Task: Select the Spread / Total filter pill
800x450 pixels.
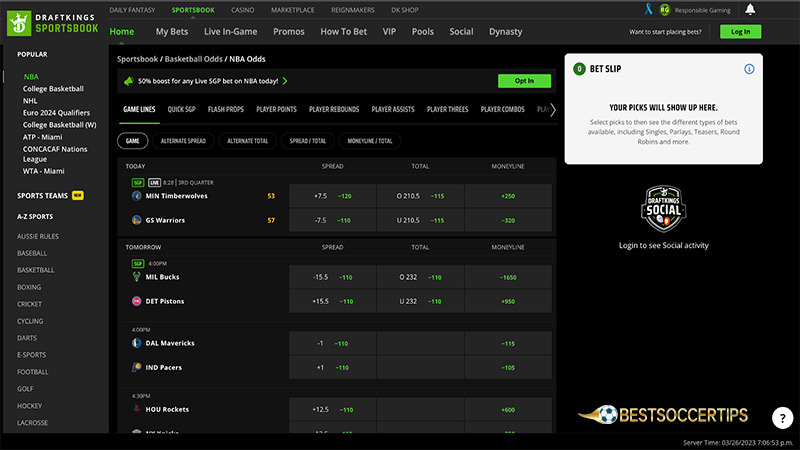Action: [308, 141]
